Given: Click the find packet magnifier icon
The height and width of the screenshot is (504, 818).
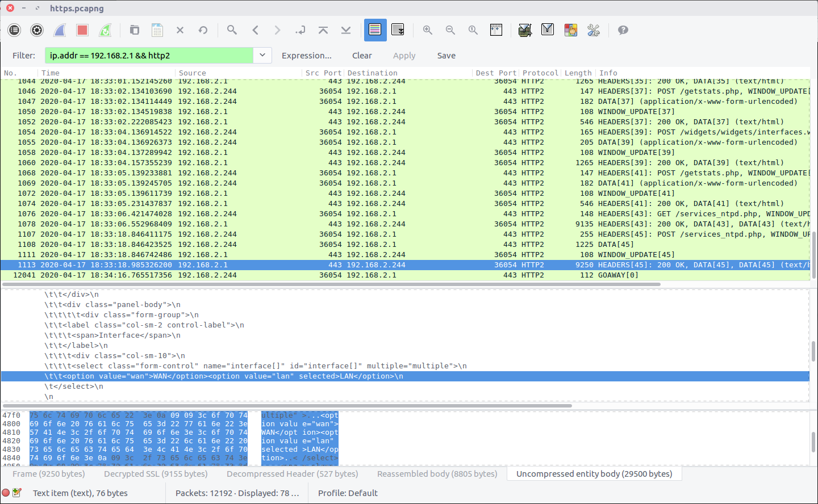Looking at the screenshot, I should pos(232,30).
